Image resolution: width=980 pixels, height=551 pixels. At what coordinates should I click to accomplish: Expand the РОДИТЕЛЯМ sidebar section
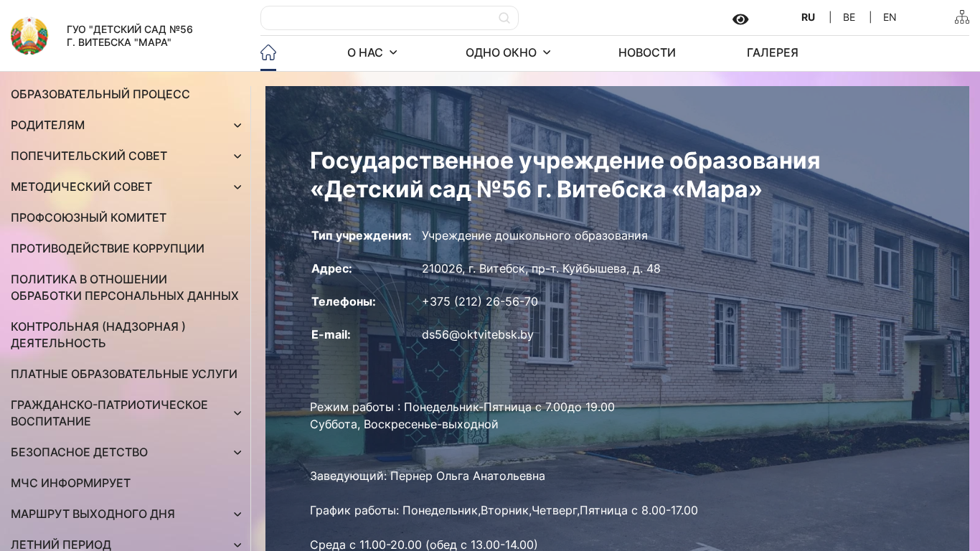coord(237,126)
